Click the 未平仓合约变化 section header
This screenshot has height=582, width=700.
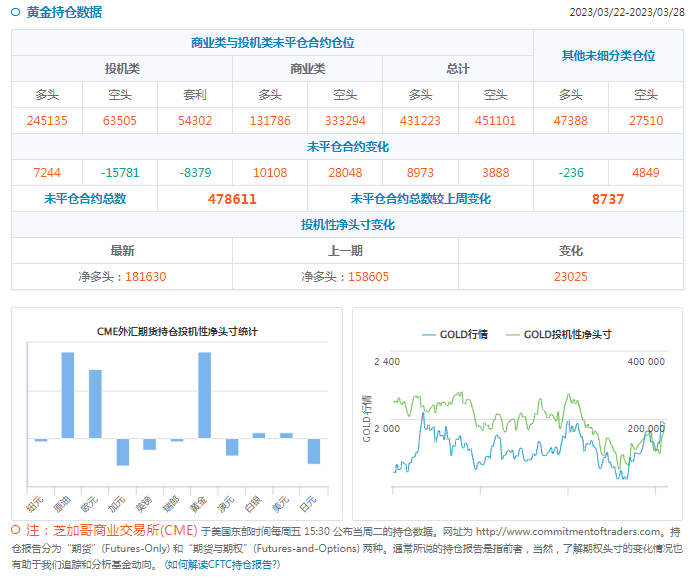point(348,147)
